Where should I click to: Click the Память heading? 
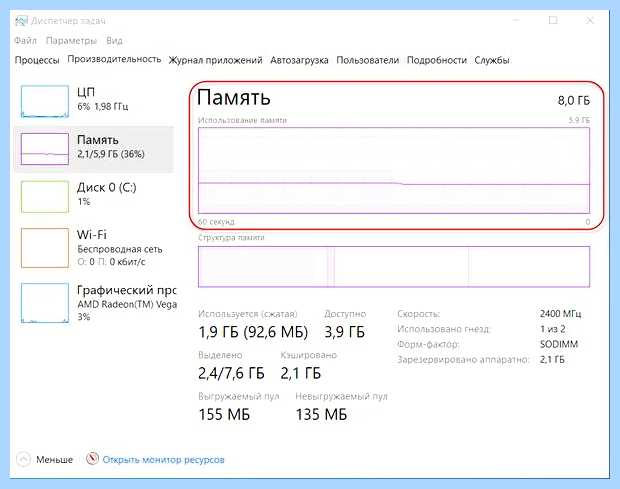[x=234, y=97]
